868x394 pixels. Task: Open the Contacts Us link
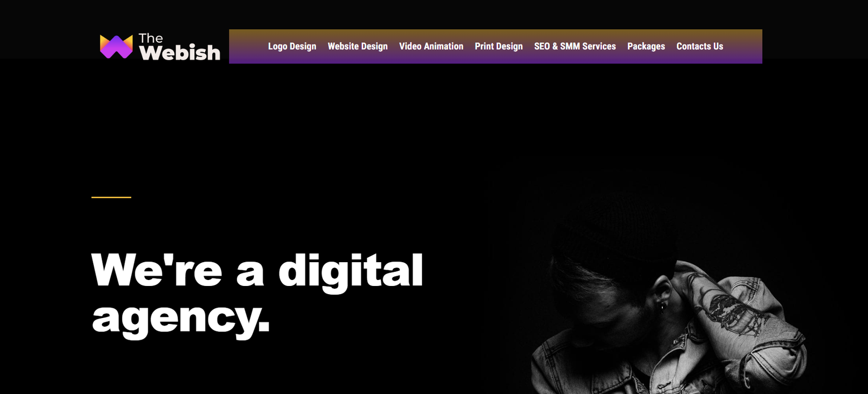pyautogui.click(x=700, y=46)
